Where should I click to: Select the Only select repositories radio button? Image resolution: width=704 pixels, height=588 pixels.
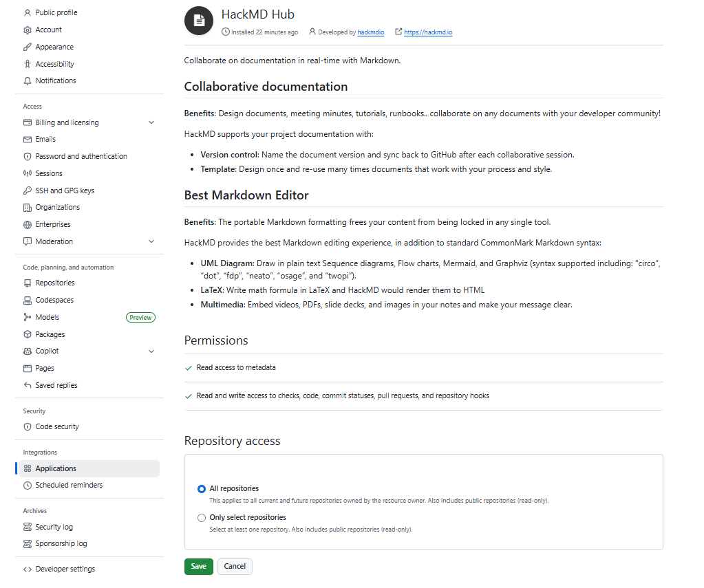tap(202, 518)
